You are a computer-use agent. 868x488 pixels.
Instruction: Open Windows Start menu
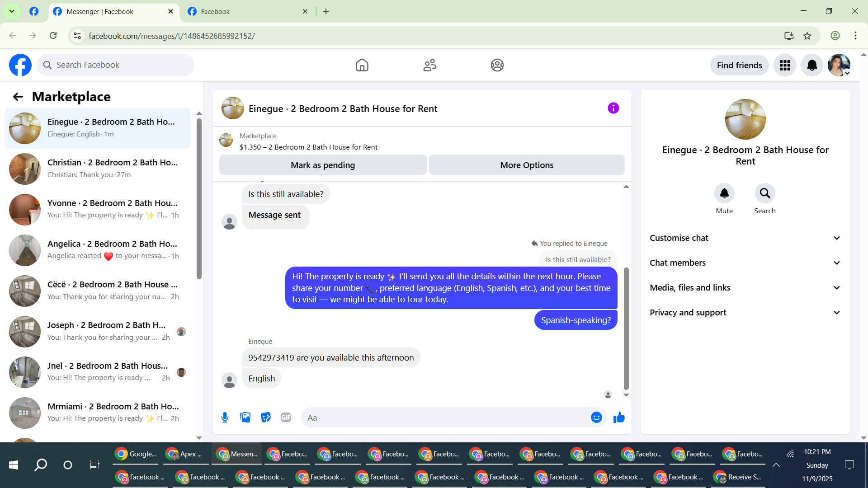(x=14, y=465)
